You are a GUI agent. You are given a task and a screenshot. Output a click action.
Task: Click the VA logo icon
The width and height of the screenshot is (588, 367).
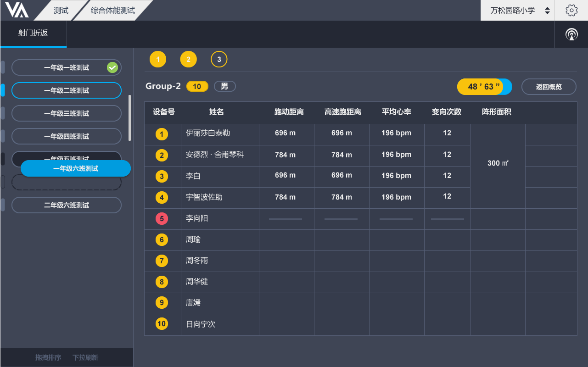pos(17,10)
